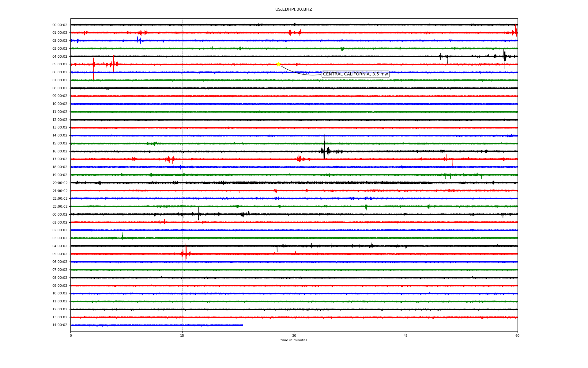The width and height of the screenshot is (588, 368).
Task: Click the 45 tick label on x-axis
Action: 405,335
